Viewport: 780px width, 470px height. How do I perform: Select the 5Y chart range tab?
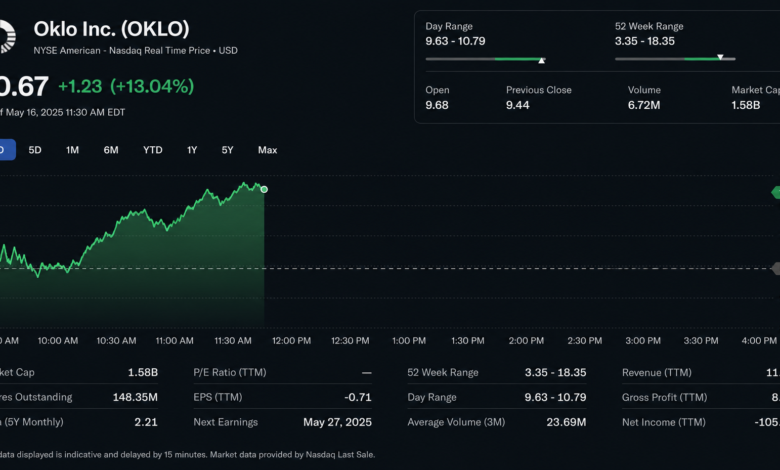[227, 150]
